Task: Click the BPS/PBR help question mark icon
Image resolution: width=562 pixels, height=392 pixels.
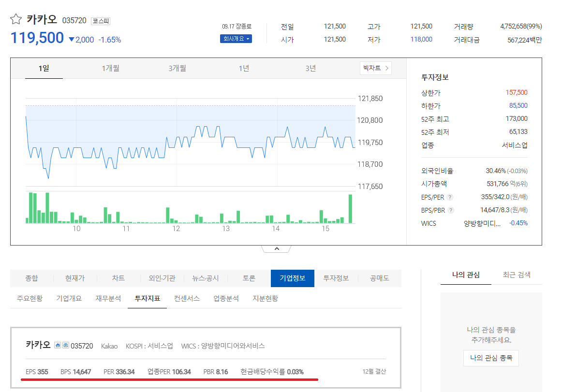Action: [x=451, y=210]
